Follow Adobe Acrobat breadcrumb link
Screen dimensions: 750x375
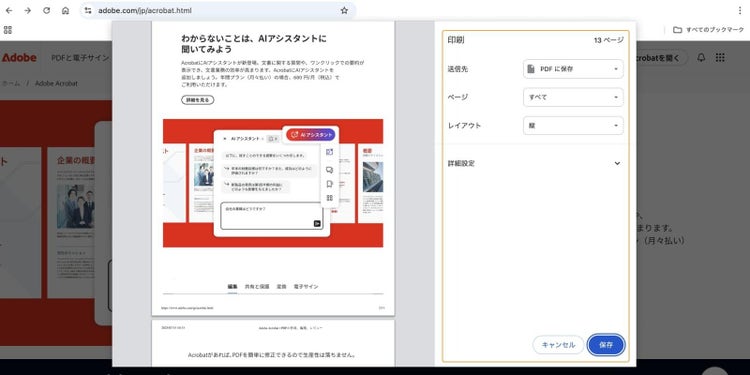56,83
